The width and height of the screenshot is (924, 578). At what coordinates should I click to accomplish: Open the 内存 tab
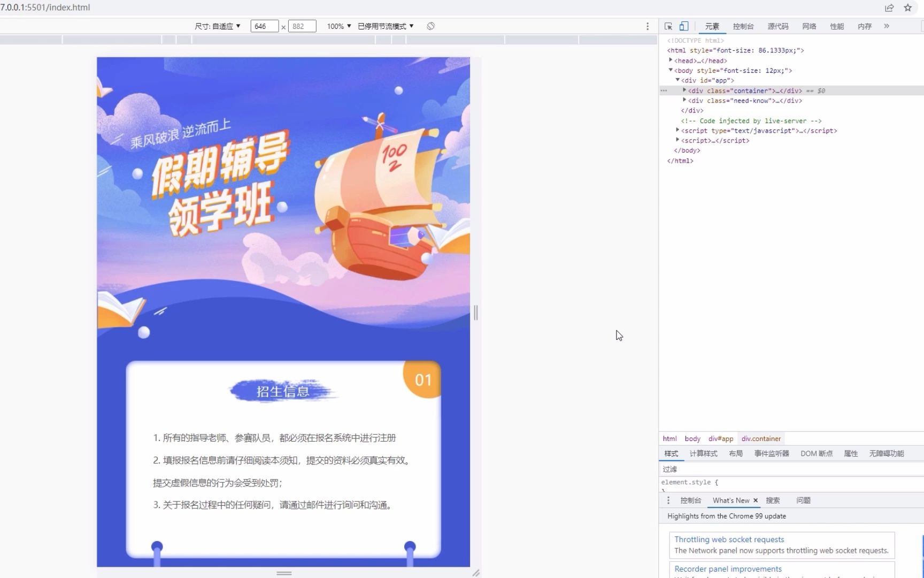[x=865, y=26]
